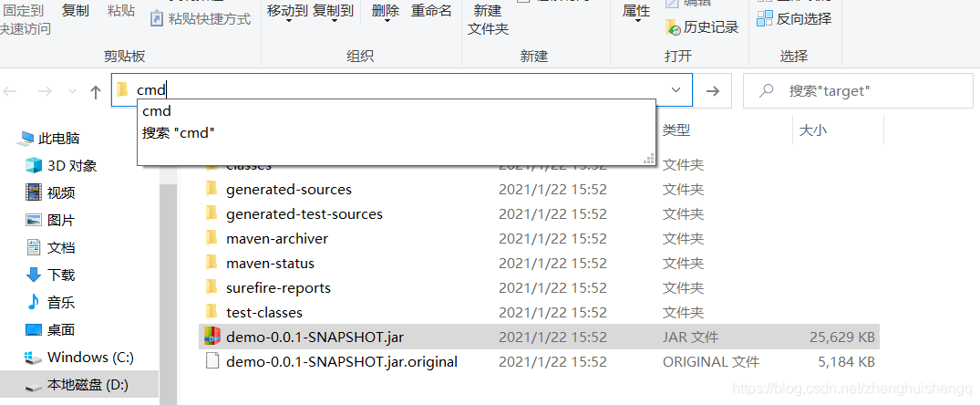Click the Copy button in clipboard group
The image size is (980, 405).
click(76, 11)
